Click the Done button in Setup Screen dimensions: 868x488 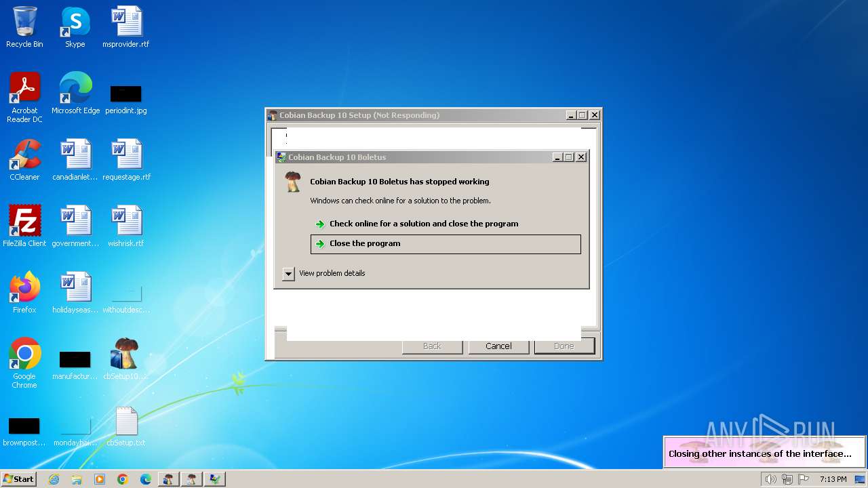click(564, 346)
